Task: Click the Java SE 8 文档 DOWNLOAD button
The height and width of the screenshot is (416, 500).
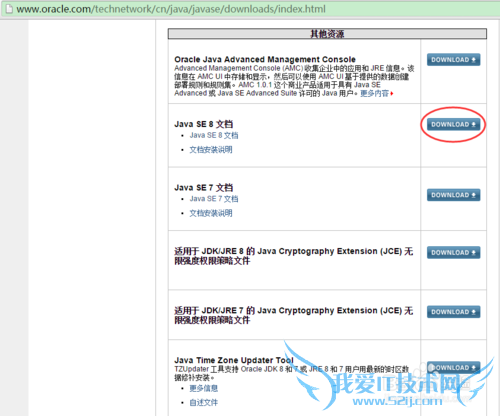Action: pos(453,124)
